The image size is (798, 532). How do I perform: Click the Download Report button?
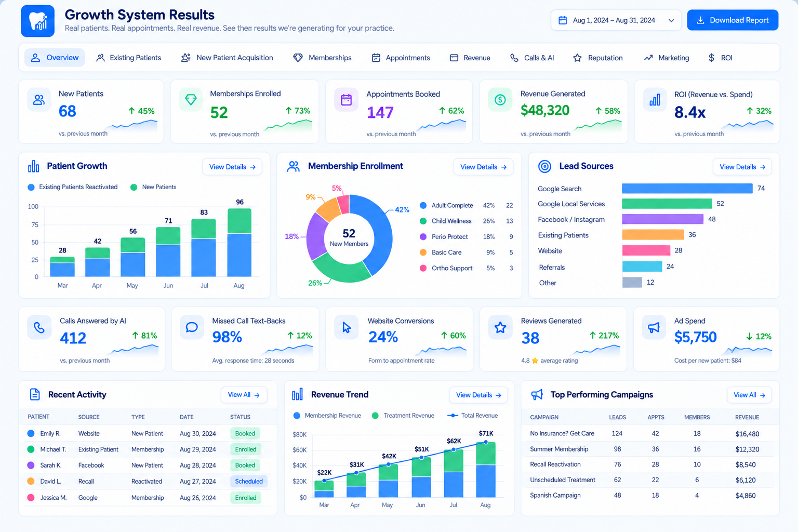point(733,20)
